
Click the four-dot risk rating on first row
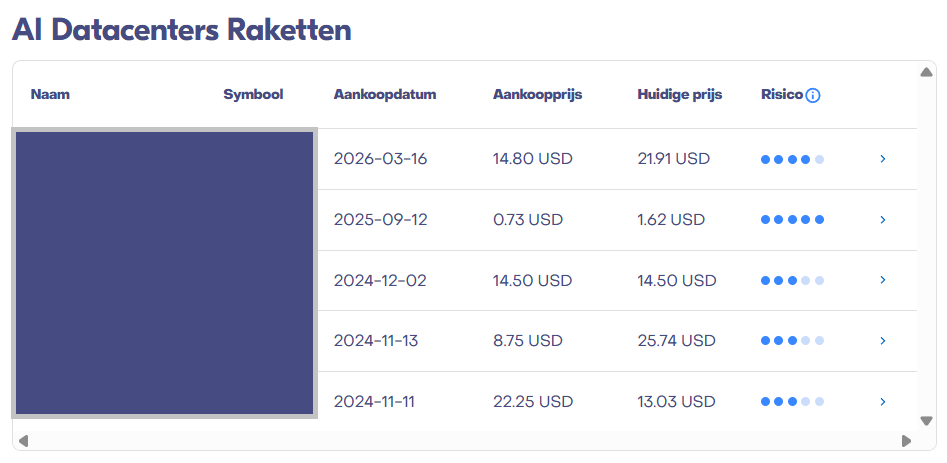[792, 159]
